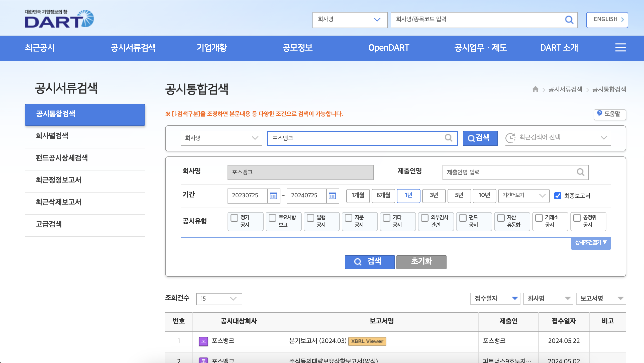Click the magnifier icon in 제출인명 field
The image size is (644, 363).
[580, 172]
